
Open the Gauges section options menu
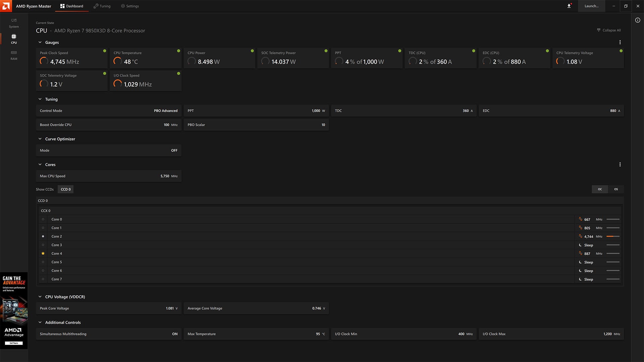coord(620,42)
